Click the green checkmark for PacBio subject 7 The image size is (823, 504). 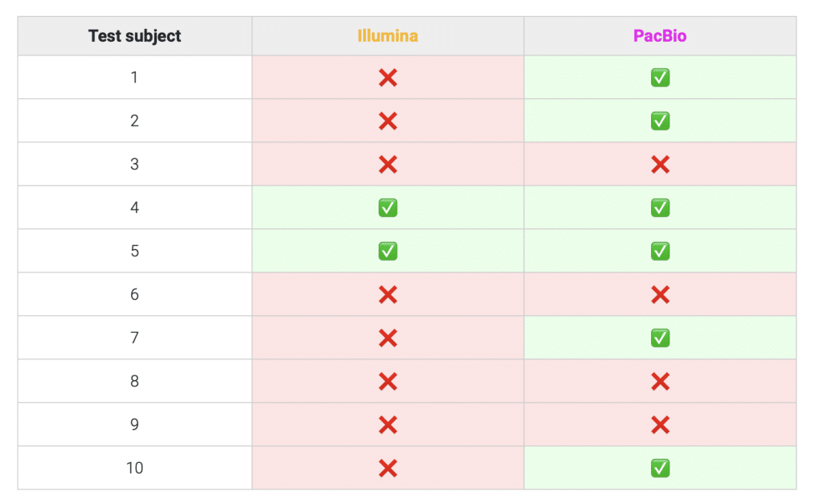click(660, 338)
